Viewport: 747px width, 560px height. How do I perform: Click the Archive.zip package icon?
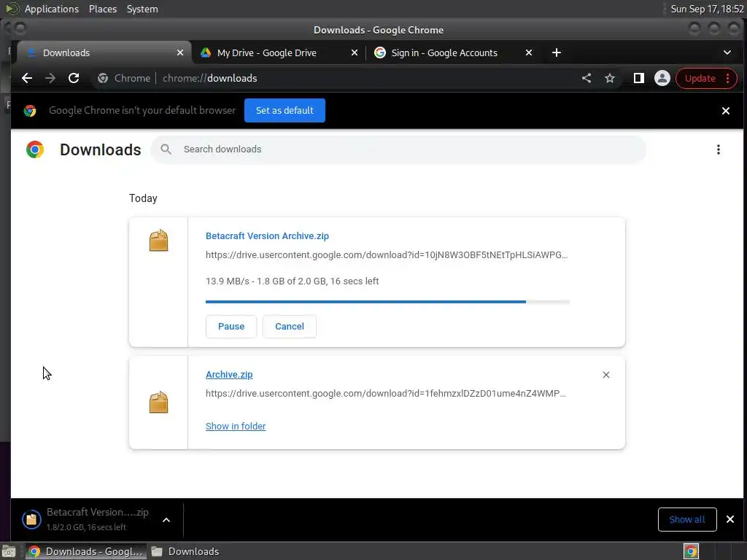(158, 402)
